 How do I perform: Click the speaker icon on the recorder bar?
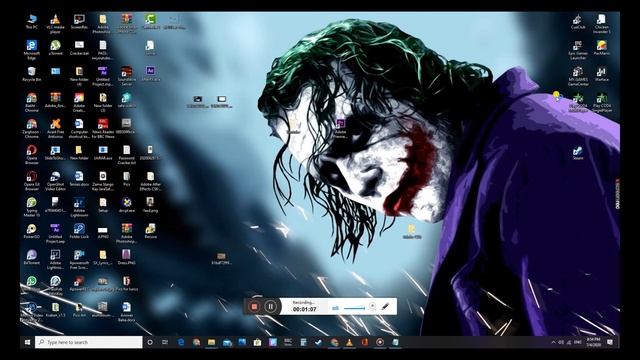(x=335, y=308)
